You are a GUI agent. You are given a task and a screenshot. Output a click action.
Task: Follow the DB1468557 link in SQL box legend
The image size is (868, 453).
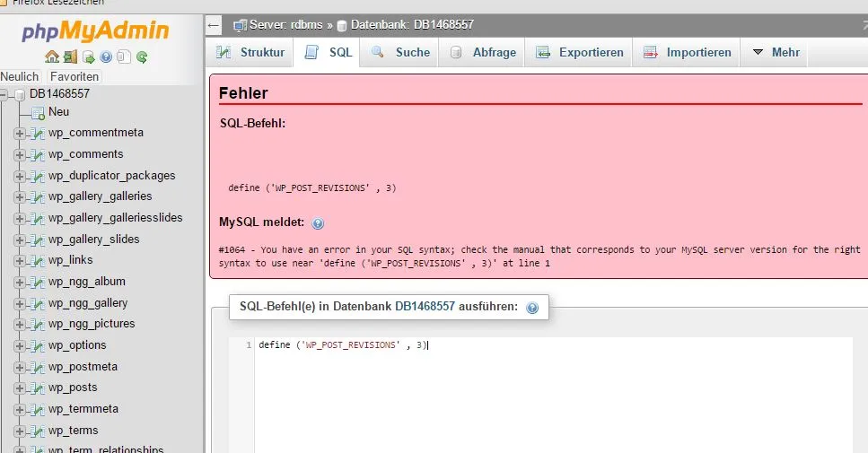425,307
